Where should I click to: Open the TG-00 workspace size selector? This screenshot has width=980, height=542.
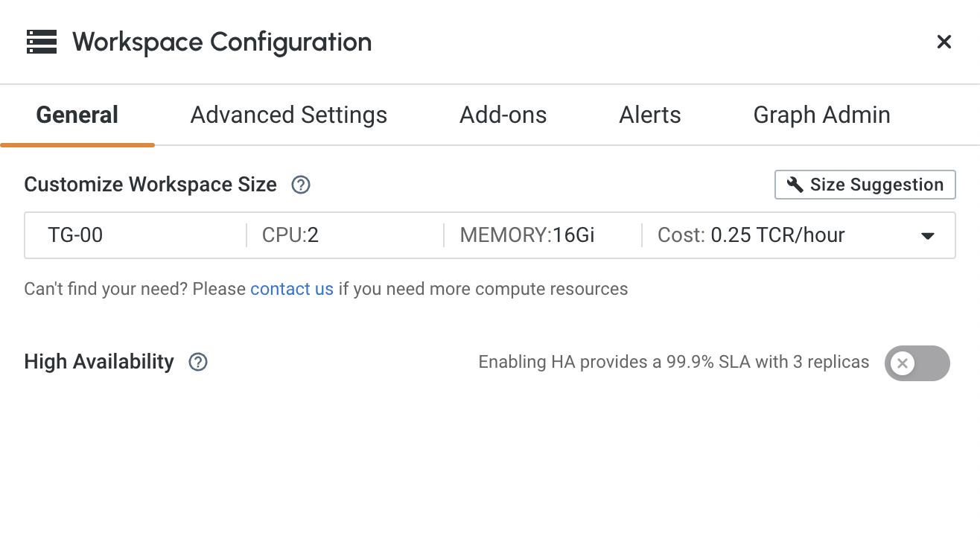coord(76,235)
